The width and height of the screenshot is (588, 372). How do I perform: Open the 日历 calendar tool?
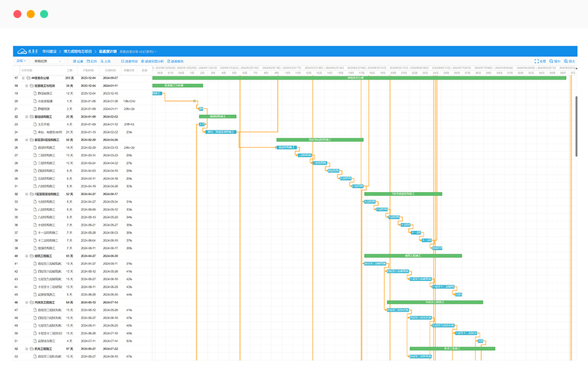92,61
